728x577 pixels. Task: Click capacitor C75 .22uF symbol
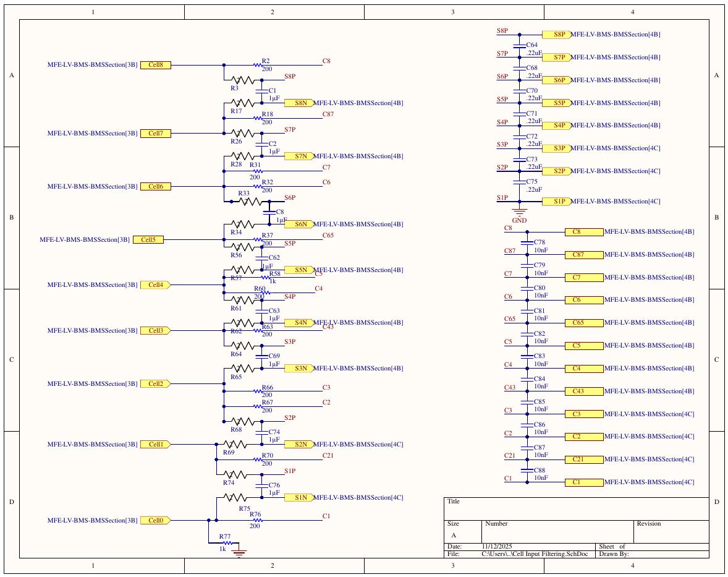520,182
